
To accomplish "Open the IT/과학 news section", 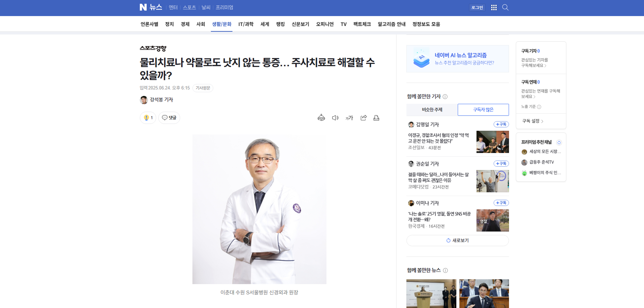I will pyautogui.click(x=246, y=24).
